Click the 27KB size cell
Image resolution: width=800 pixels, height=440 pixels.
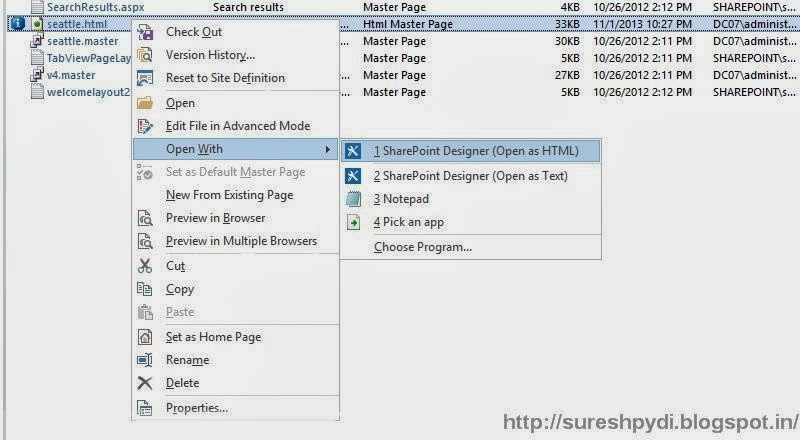point(567,75)
